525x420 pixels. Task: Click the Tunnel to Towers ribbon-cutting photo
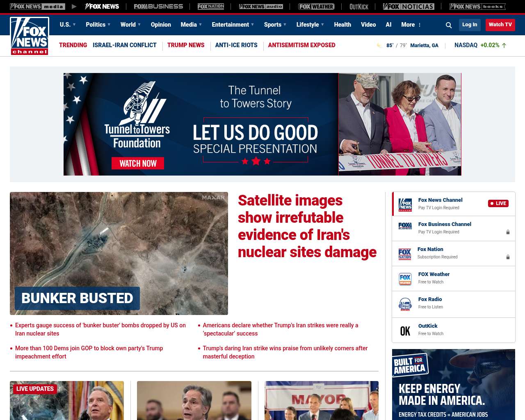[400, 124]
